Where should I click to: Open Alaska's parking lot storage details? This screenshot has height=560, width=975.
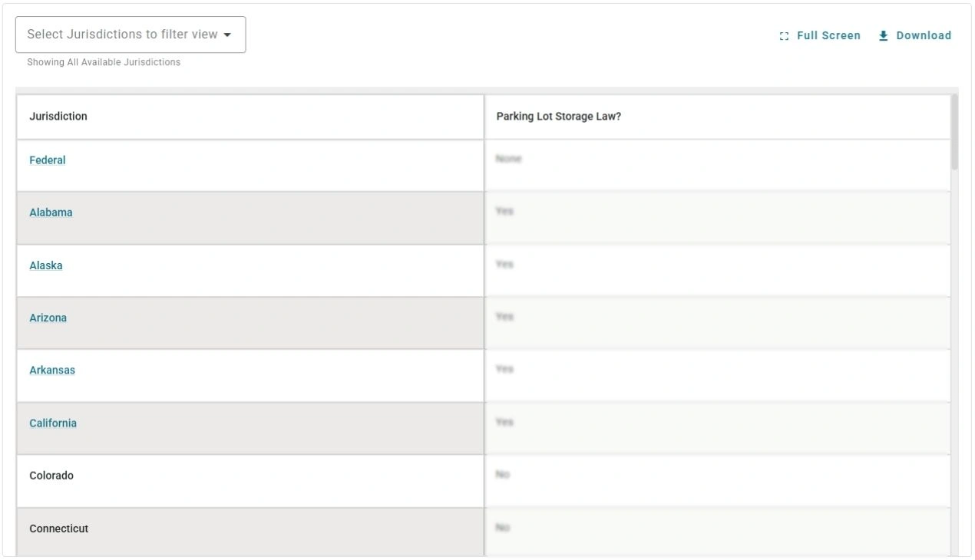45,265
